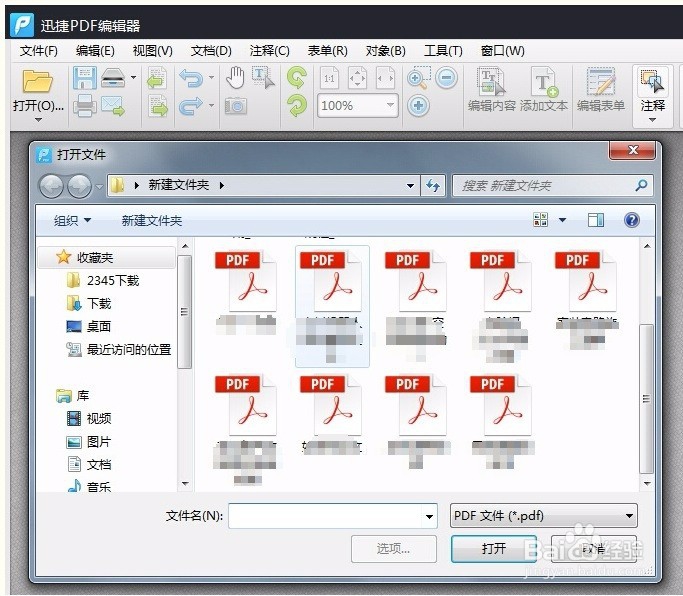683x596 pixels.
Task: Open the PDF 文件 (*.pdf) file type dropdown
Action: tap(544, 516)
